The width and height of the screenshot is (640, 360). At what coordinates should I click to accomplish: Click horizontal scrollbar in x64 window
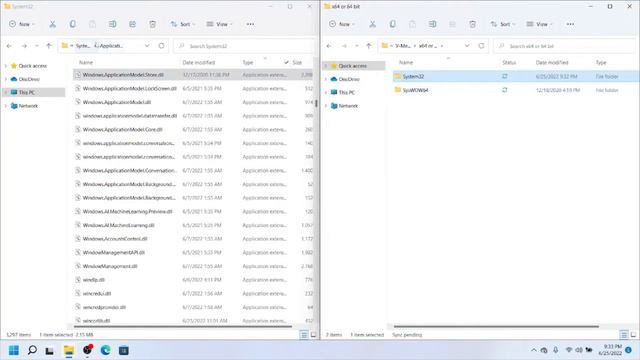pos(496,327)
